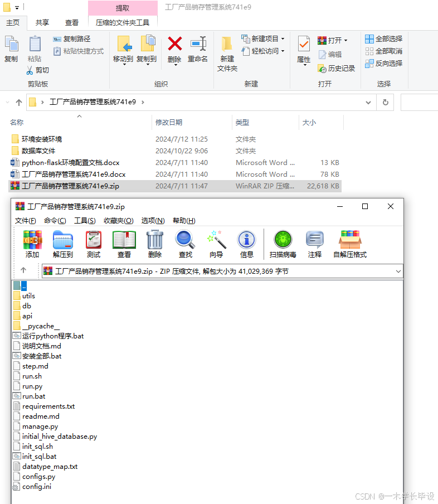Screen dimensions: 438x504
Task: Click the WinRAR up-one-level arrow
Action: (x=23, y=270)
